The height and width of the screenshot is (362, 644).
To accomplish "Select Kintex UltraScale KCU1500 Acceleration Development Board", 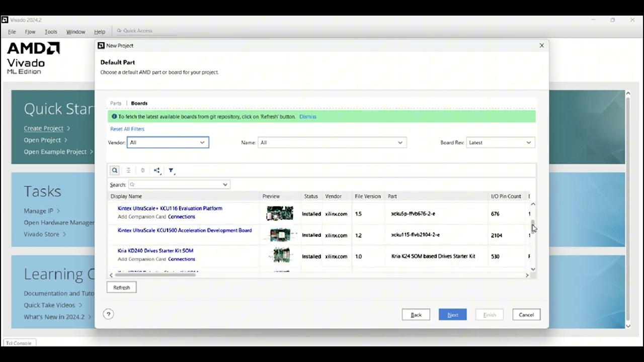I will (185, 230).
